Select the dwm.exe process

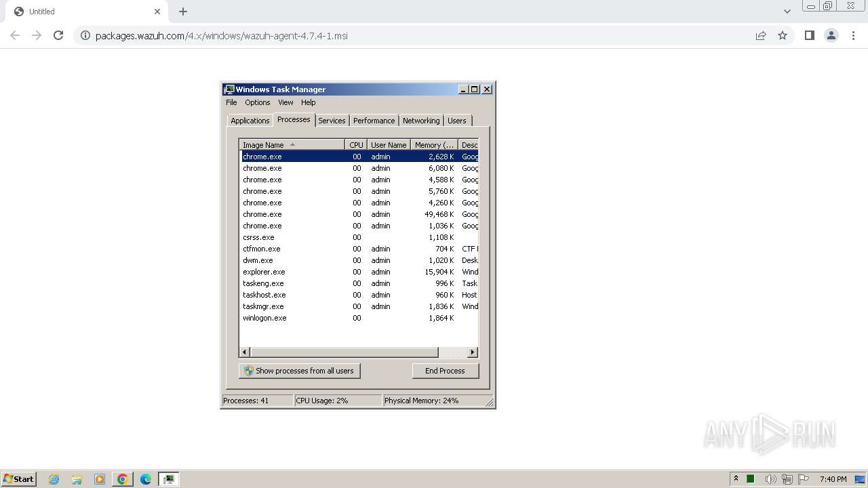(359, 260)
